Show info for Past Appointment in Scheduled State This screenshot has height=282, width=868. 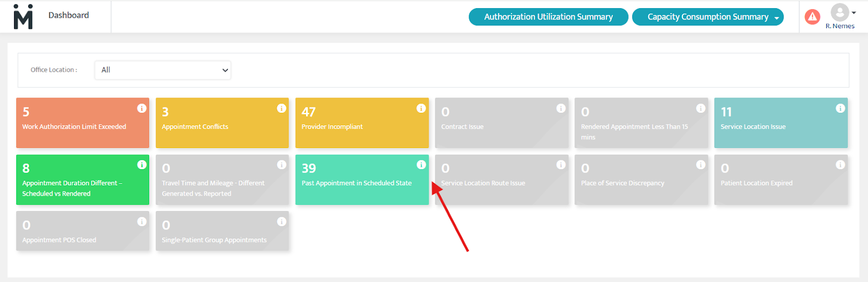tap(421, 165)
